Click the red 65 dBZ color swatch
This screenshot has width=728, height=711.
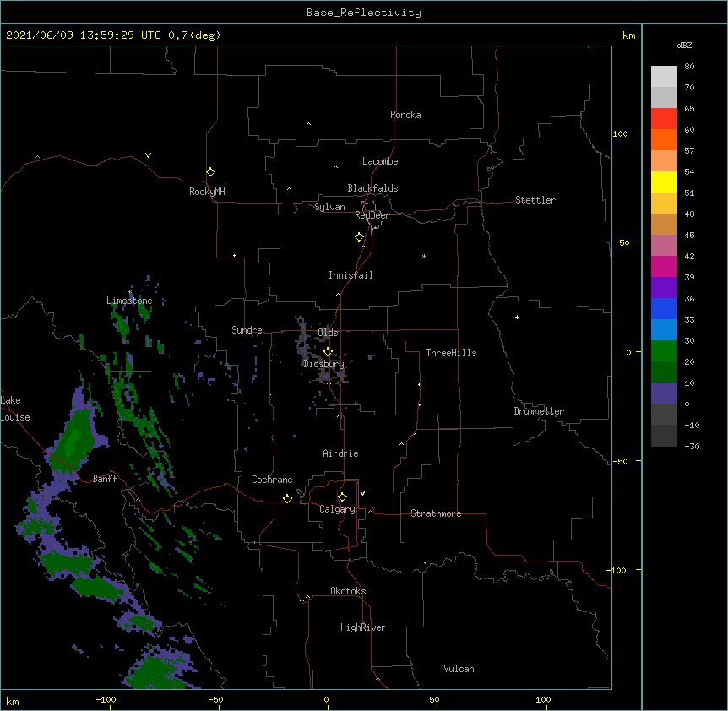coord(664,118)
